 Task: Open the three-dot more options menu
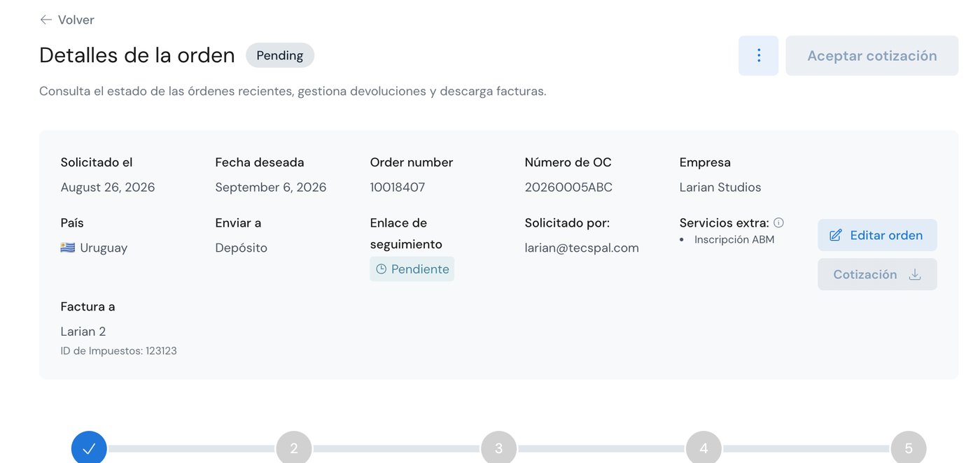click(x=758, y=56)
